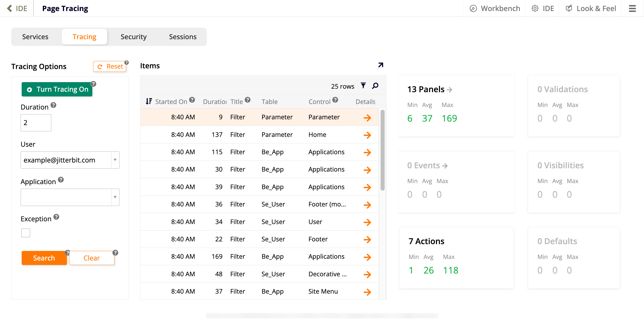Screen dimensions: 644x320
Task: Toggle sort order on the Started On column
Action: [149, 101]
